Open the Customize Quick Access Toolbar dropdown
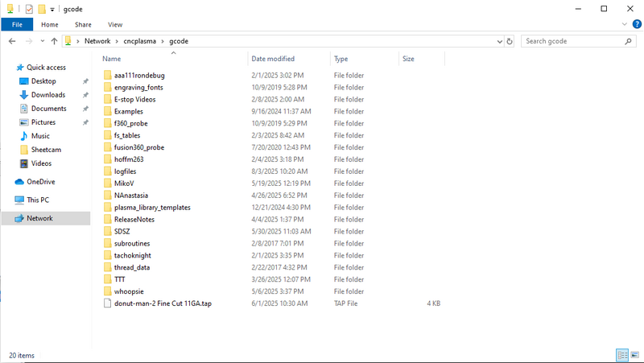Screen dimensions: 644x363 pyautogui.click(x=53, y=9)
